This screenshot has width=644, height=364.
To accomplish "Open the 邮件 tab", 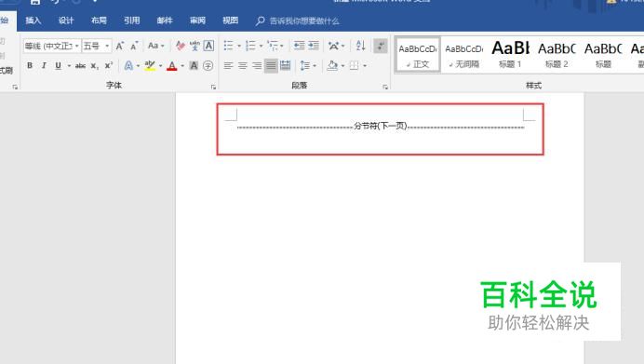I will (165, 20).
